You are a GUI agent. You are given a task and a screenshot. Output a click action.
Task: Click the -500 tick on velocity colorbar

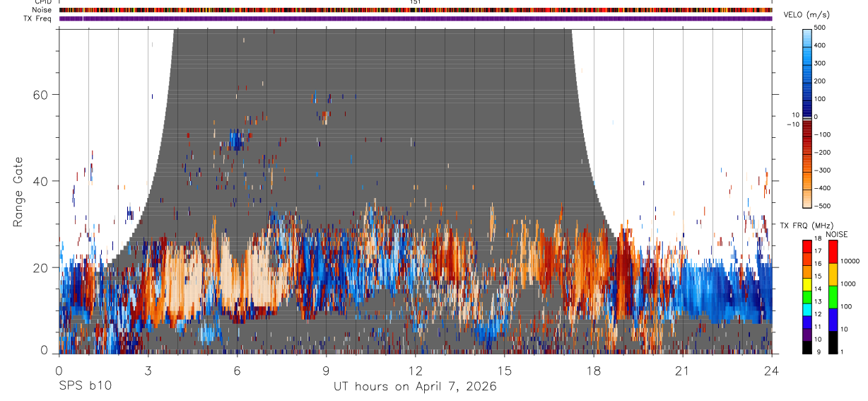821,206
